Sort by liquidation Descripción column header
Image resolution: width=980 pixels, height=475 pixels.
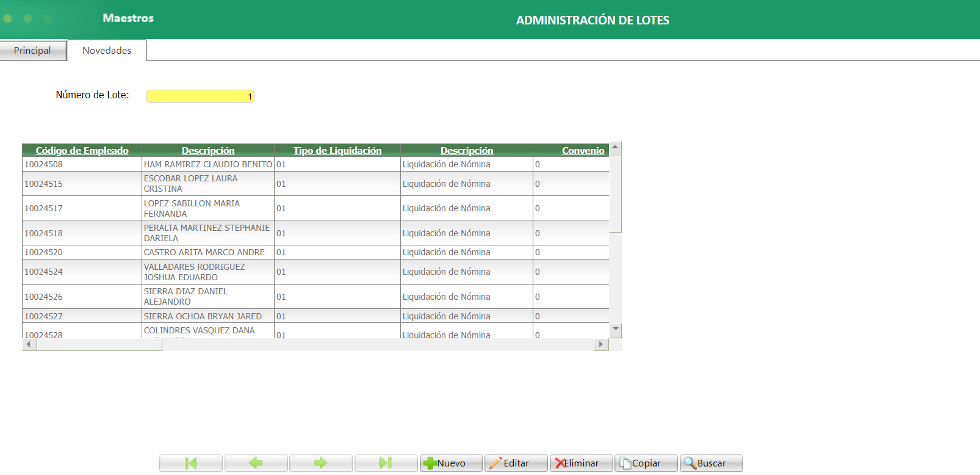point(467,150)
